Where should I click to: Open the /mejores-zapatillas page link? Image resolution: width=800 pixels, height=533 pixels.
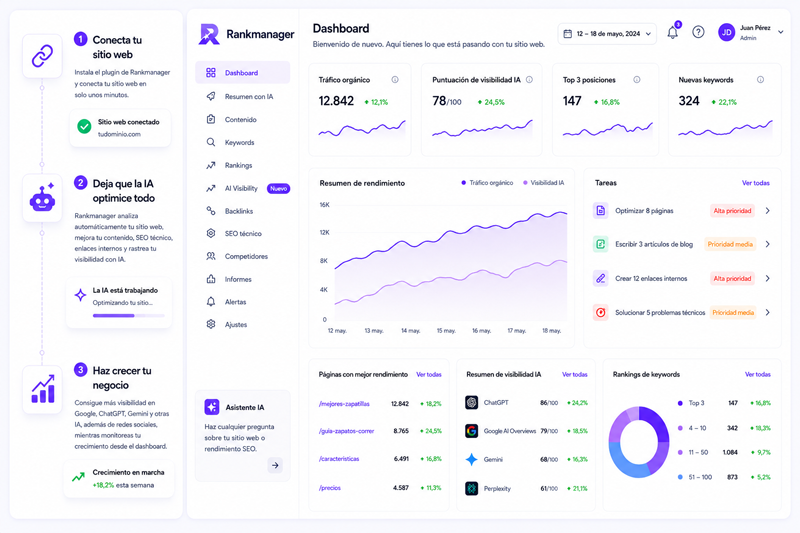coord(344,403)
